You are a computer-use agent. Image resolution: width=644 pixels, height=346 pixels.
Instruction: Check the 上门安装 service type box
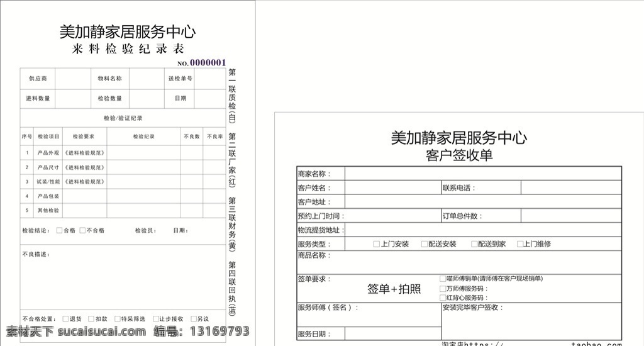pos(377,244)
